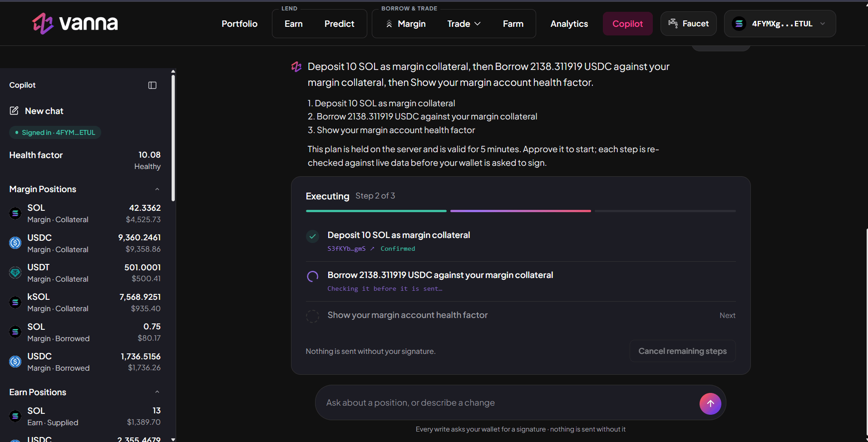Click "Checking it before it is sent…" status
868x442 pixels.
(385, 288)
